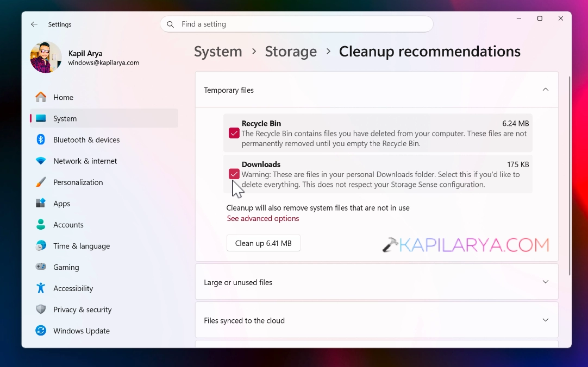Click System in the breadcrumb
The height and width of the screenshot is (367, 588).
[x=218, y=52]
